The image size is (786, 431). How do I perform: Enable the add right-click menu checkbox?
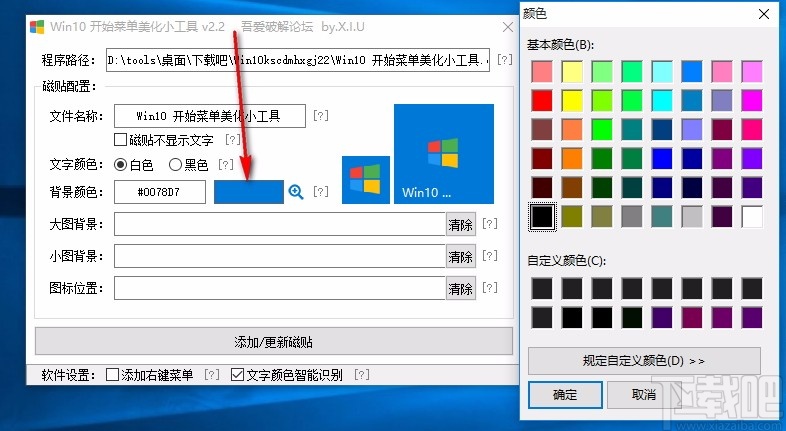[113, 374]
